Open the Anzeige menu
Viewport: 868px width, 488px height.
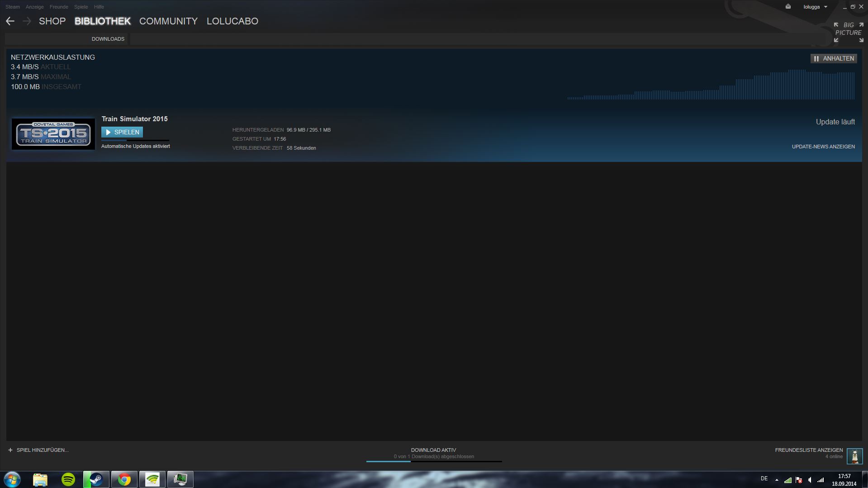tap(35, 7)
